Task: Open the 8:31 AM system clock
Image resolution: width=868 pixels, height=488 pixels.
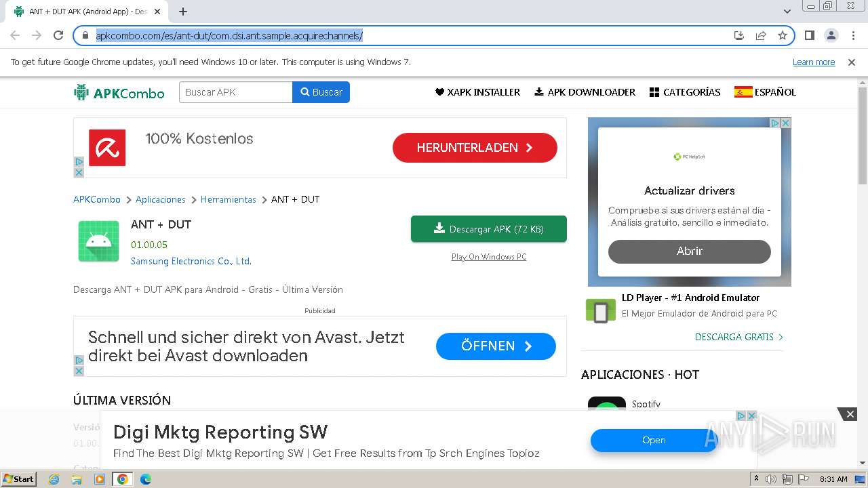Action: tap(833, 479)
